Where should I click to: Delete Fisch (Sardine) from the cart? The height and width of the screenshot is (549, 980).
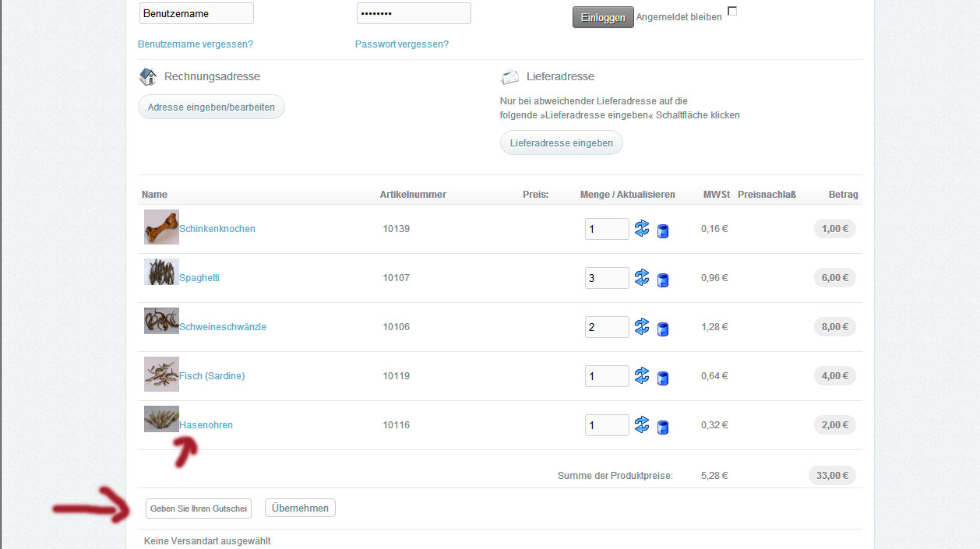pos(663,378)
